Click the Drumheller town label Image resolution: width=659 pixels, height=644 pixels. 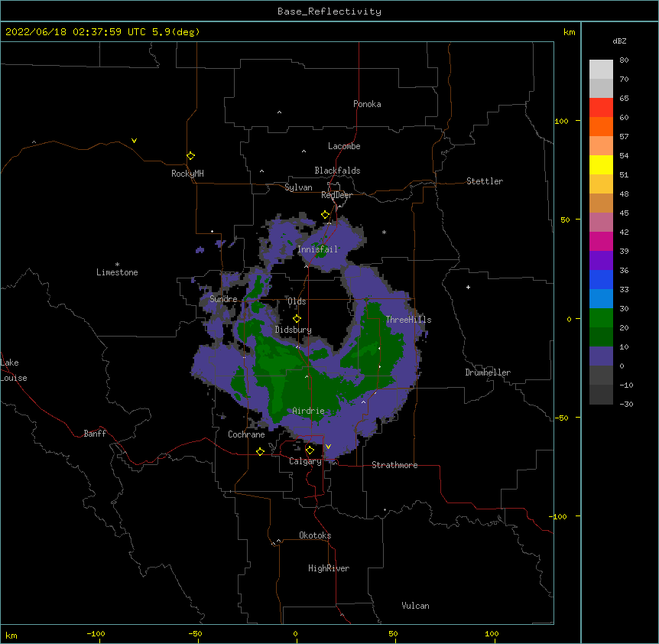[x=488, y=372]
